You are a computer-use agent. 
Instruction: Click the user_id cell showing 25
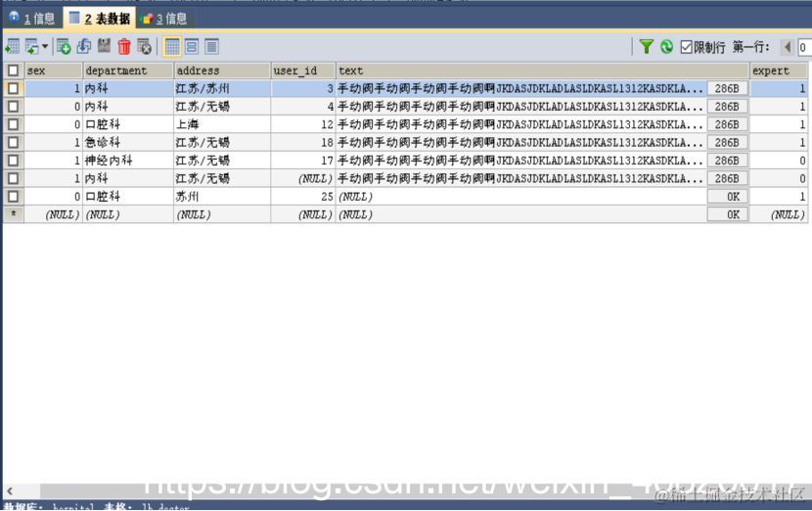tap(303, 197)
